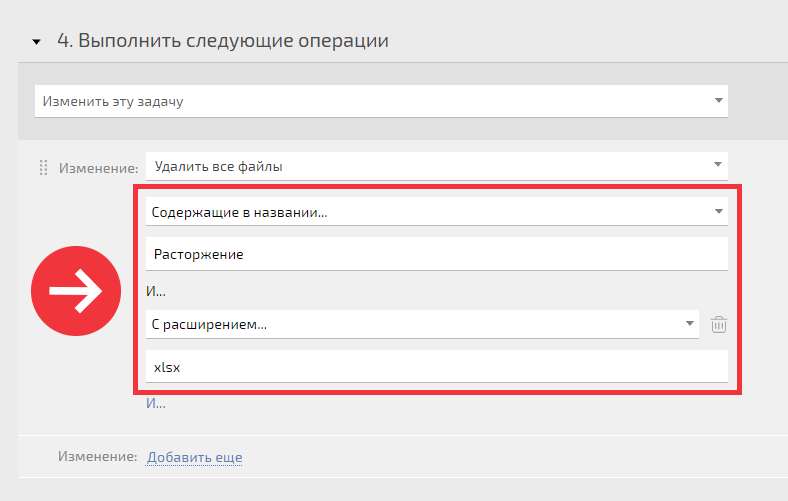Collapse section 4 with the triangle arrow
The height and width of the screenshot is (501, 788).
[36, 42]
